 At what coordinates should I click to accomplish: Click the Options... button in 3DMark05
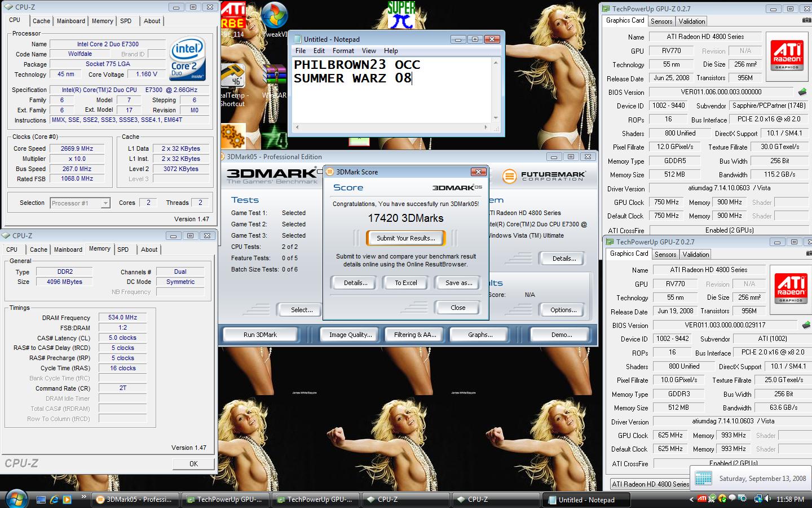563,310
